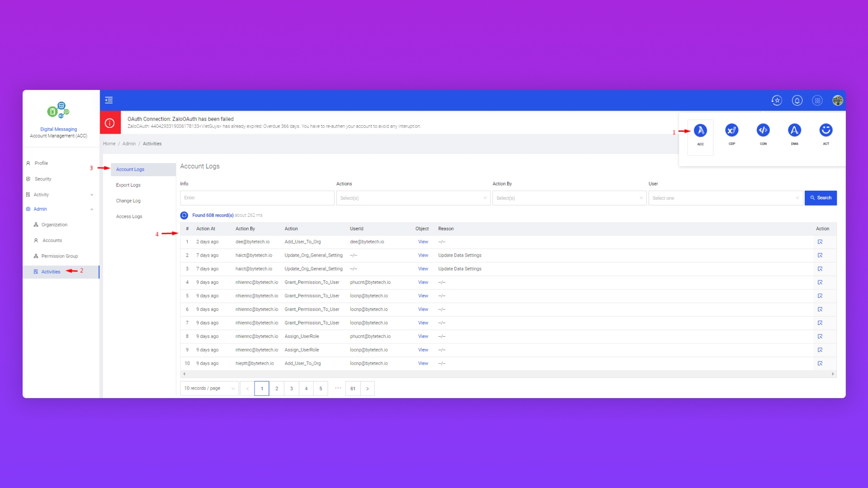Open detail icon for row 1
This screenshot has height=488, width=868.
click(x=820, y=242)
